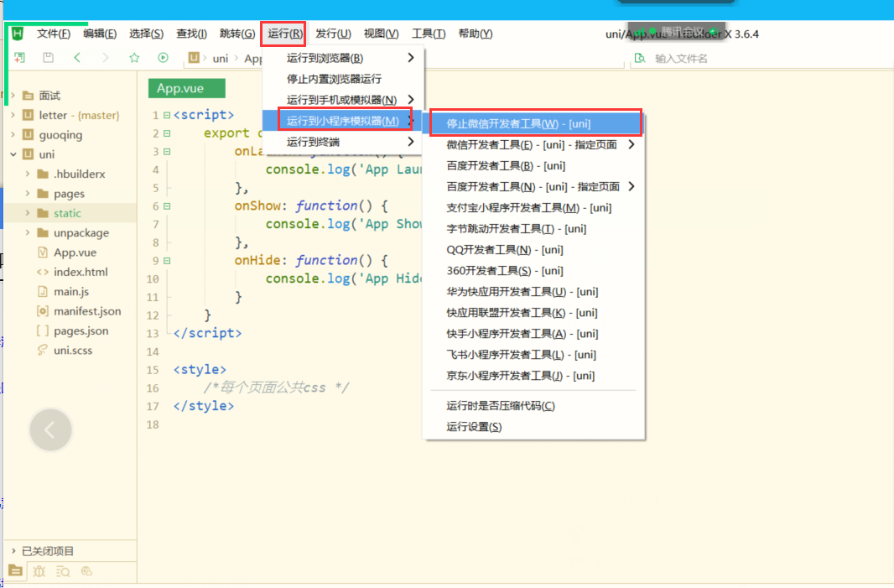Click the run play circle icon
This screenshot has width=894, height=588.
tap(163, 58)
